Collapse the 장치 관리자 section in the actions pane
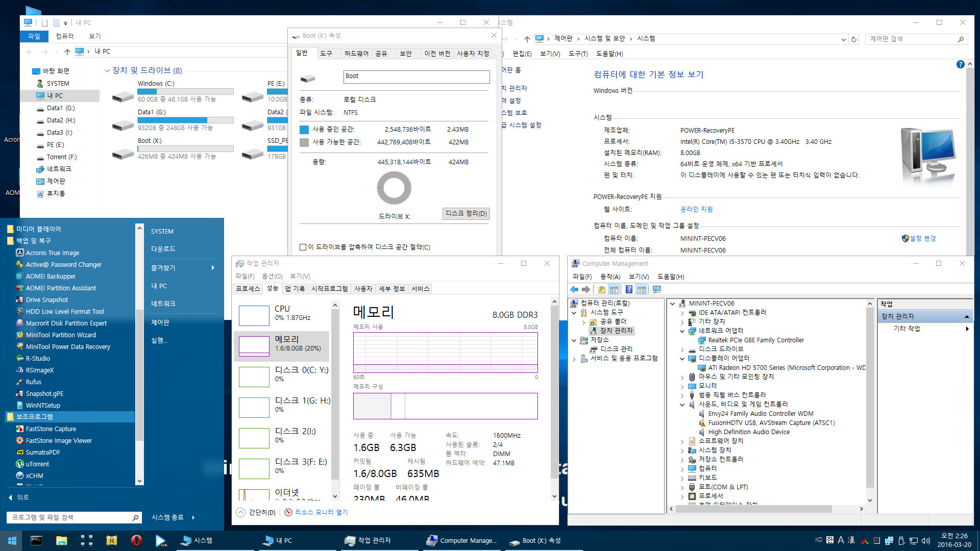The height and width of the screenshot is (551, 980). [966, 317]
